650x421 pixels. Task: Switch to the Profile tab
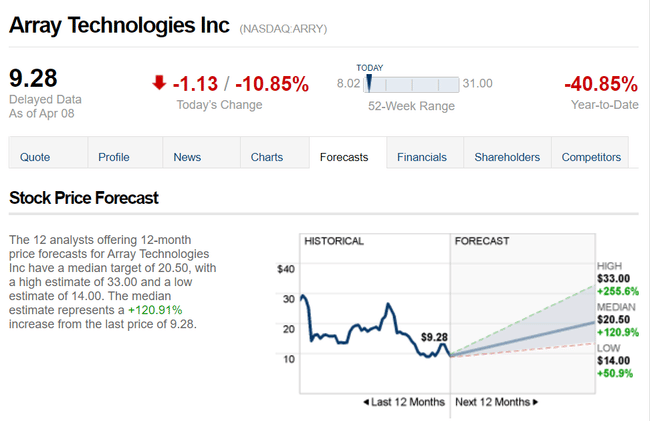(x=114, y=157)
